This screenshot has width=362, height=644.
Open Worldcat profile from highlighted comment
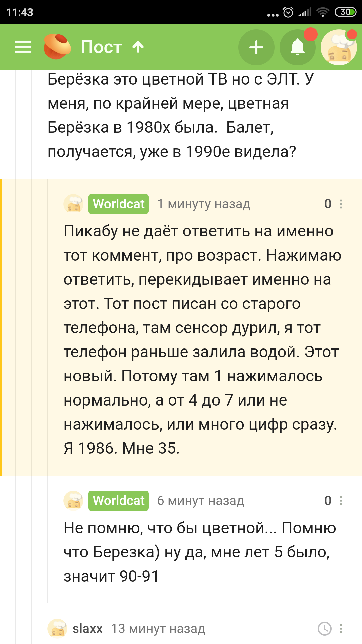coord(119,204)
